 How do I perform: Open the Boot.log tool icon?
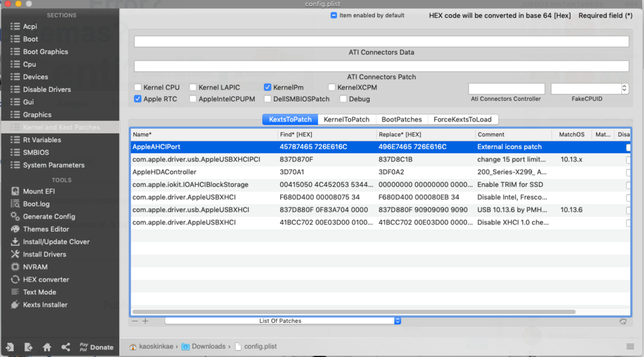click(x=15, y=204)
